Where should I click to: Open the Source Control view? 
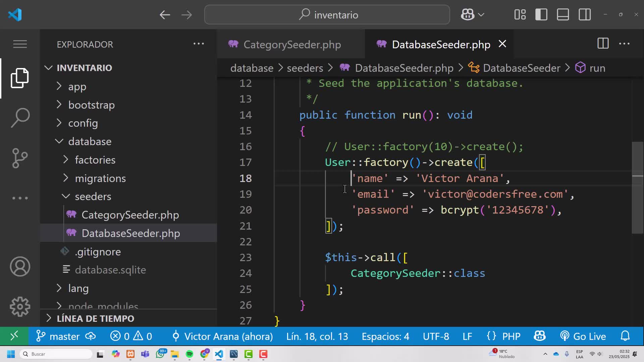coord(20,158)
